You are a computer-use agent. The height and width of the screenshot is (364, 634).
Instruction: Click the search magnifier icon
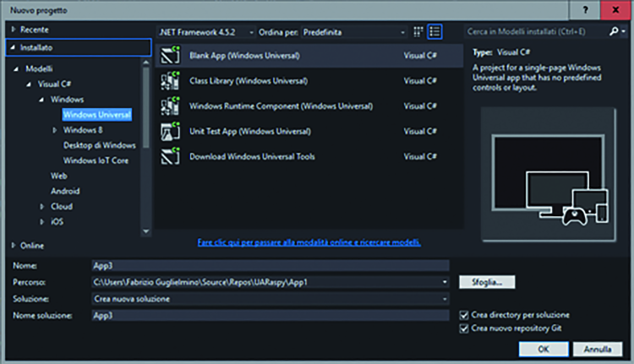click(x=614, y=31)
